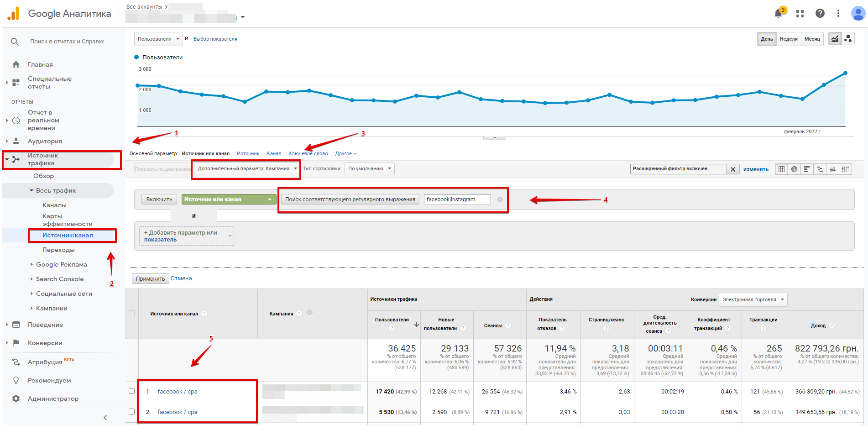Open Источник/канал report in sidebar
The width and height of the screenshot is (868, 425).
(x=68, y=235)
